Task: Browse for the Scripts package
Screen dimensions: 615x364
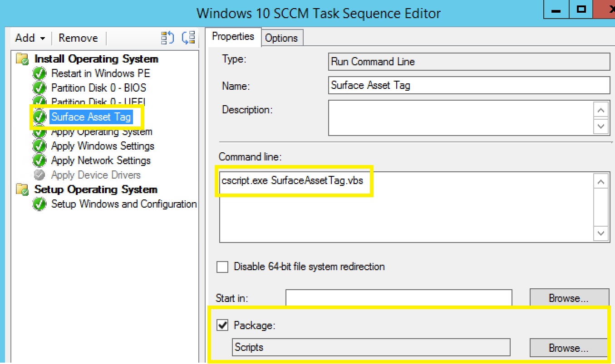Action: click(569, 348)
